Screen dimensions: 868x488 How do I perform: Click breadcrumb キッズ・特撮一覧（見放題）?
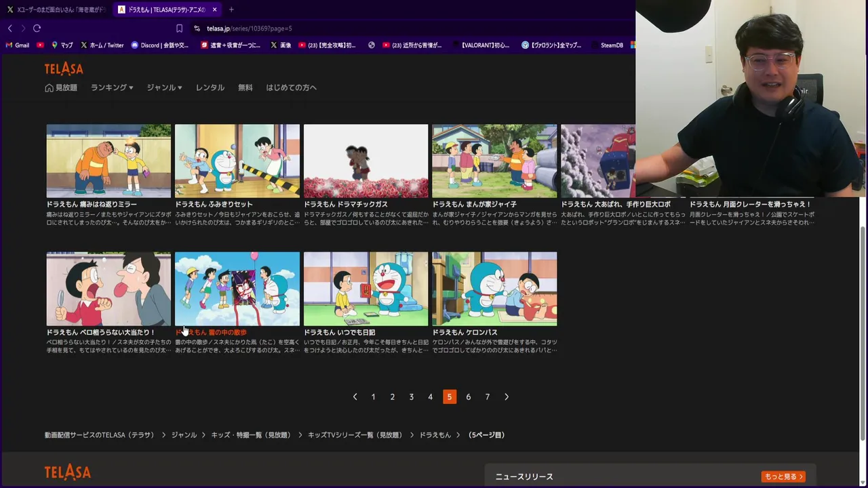[x=250, y=435]
